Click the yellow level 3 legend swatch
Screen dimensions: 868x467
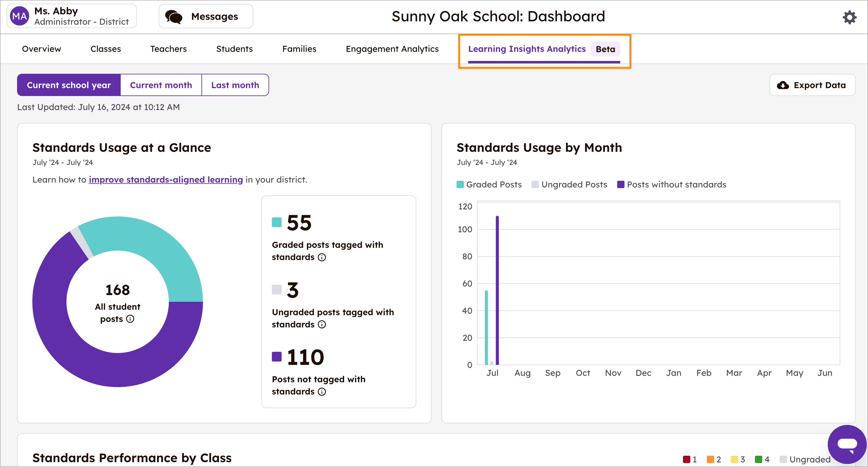pyautogui.click(x=735, y=460)
